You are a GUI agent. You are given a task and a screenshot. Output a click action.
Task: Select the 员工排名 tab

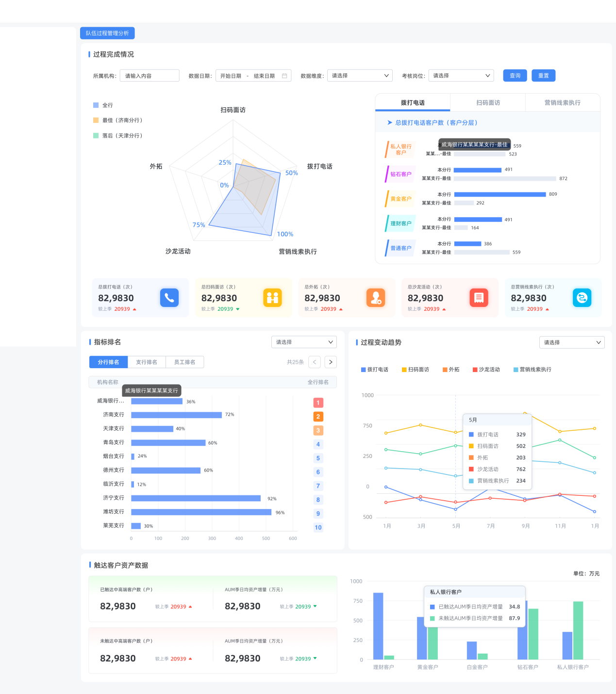click(184, 362)
